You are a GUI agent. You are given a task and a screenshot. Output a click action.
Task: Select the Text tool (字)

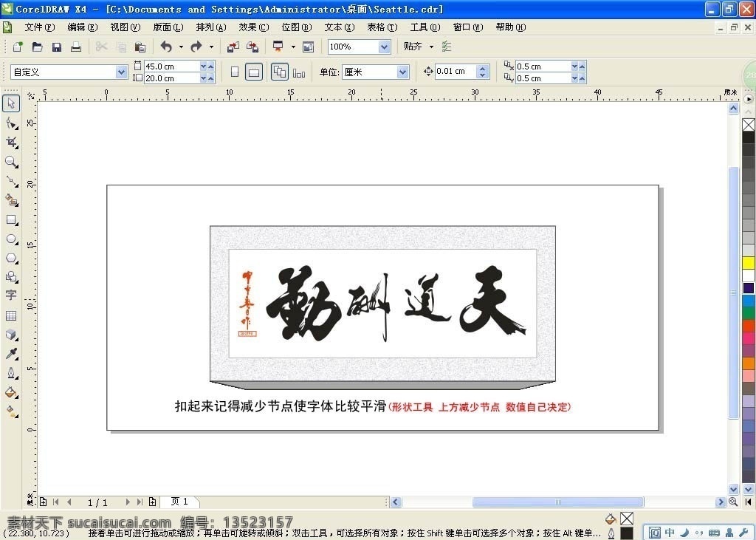coord(11,295)
